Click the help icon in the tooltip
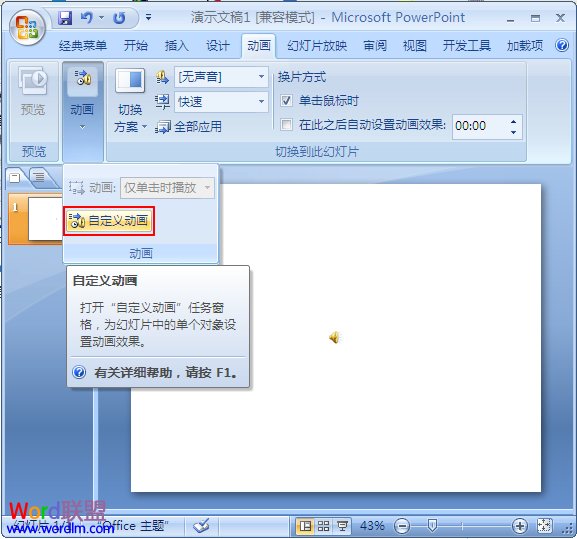Image resolution: width=577 pixels, height=539 pixels. pyautogui.click(x=79, y=372)
